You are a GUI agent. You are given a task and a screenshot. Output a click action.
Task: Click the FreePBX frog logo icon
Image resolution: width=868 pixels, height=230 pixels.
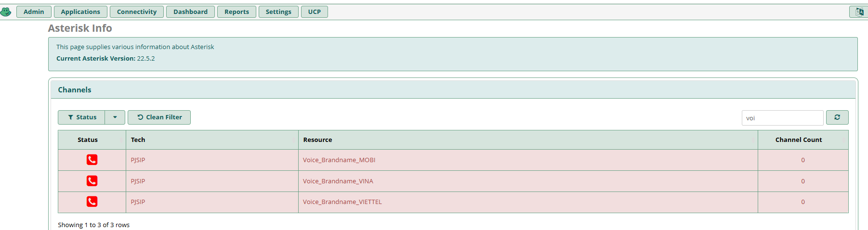[6, 12]
